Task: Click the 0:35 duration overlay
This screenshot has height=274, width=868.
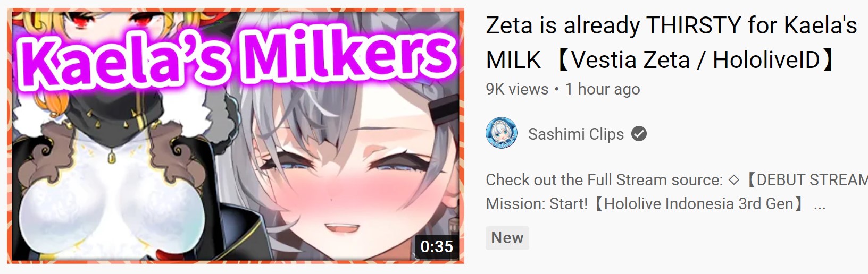Action: 437,246
